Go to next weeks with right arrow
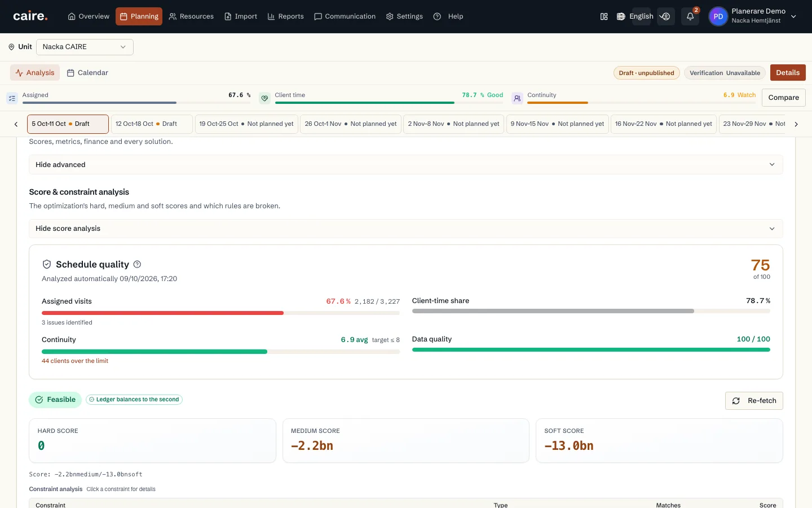This screenshot has width=812, height=508. pos(796,124)
